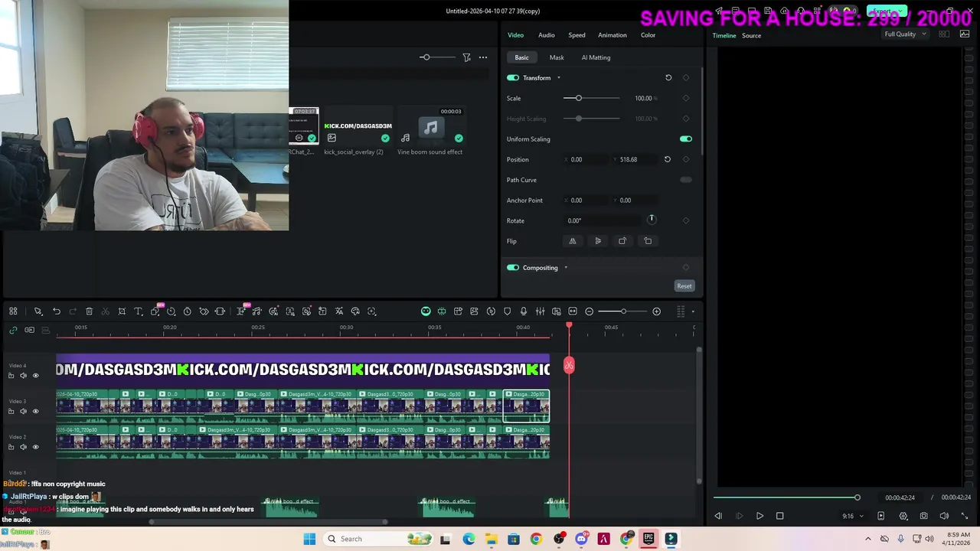Choose the selection pointer tool in timeline toolbar
The height and width of the screenshot is (551, 980).
pos(38,311)
